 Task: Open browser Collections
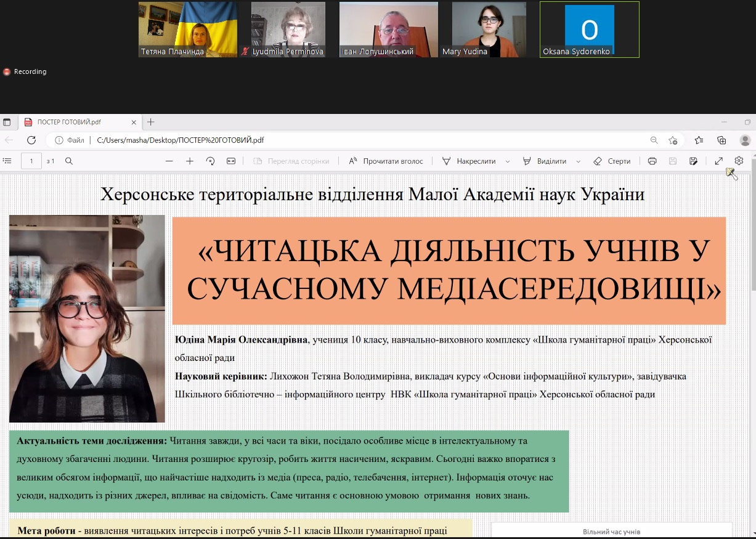click(721, 140)
